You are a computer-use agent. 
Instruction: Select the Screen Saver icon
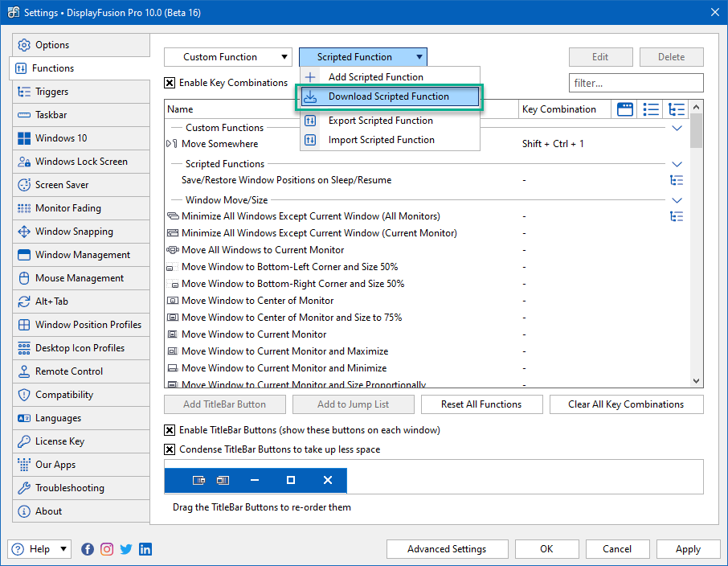(x=23, y=184)
